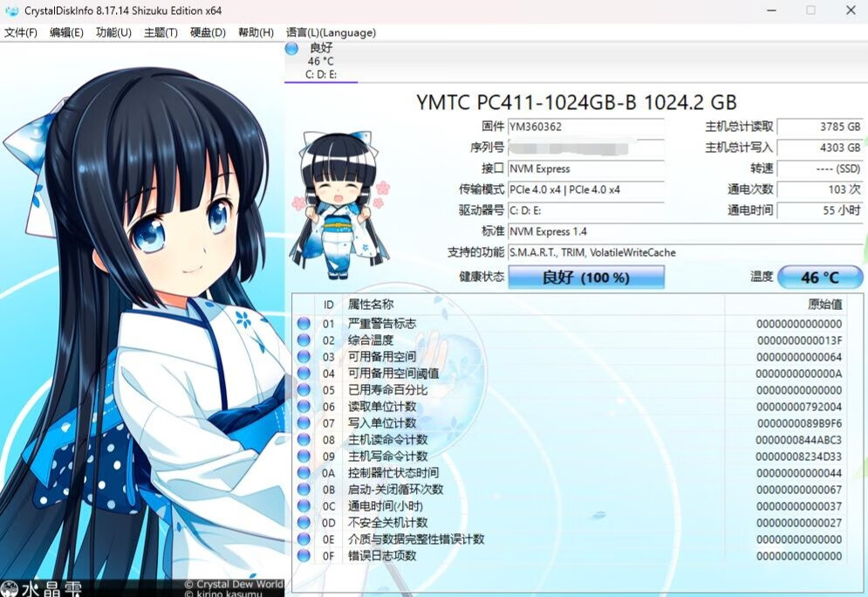Click the blue disk status orb at top

point(292,49)
